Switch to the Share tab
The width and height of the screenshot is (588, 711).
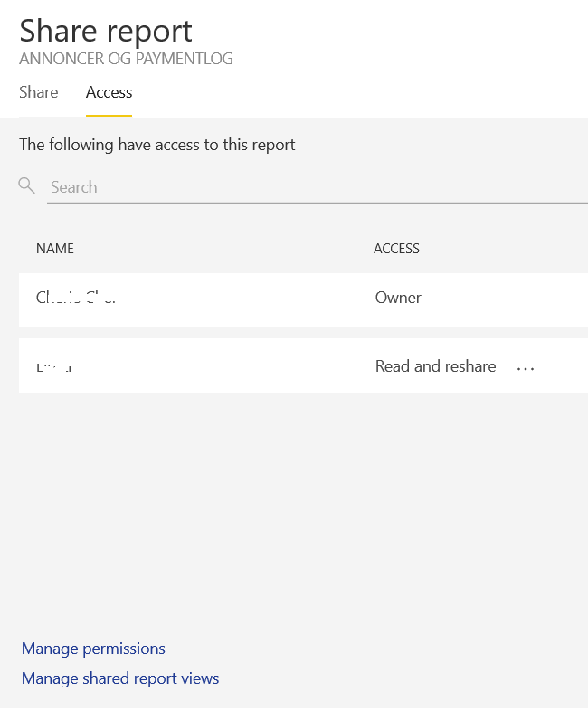click(39, 92)
